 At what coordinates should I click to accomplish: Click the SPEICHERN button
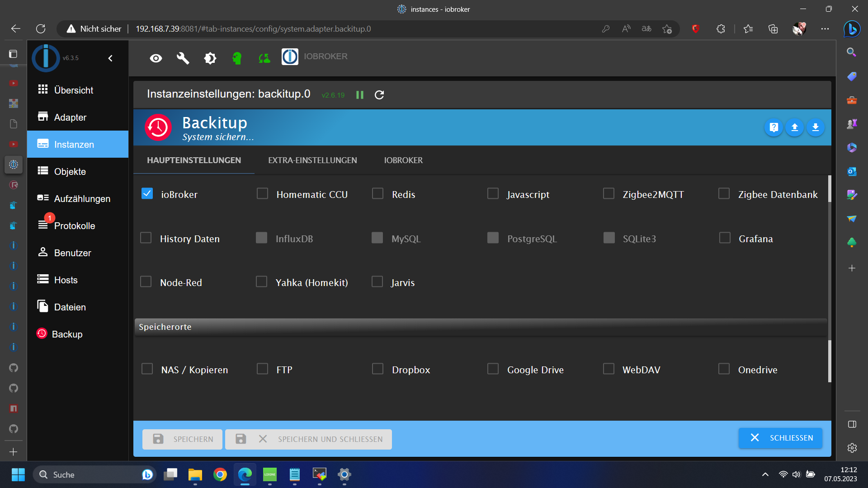(182, 439)
